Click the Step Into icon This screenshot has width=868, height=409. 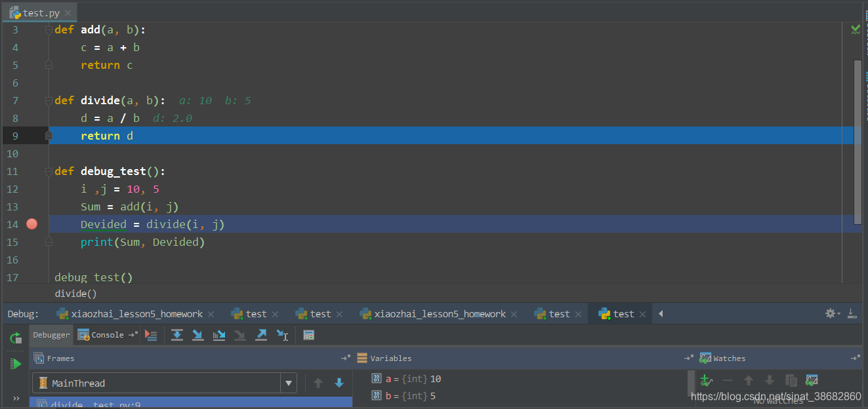pos(197,335)
